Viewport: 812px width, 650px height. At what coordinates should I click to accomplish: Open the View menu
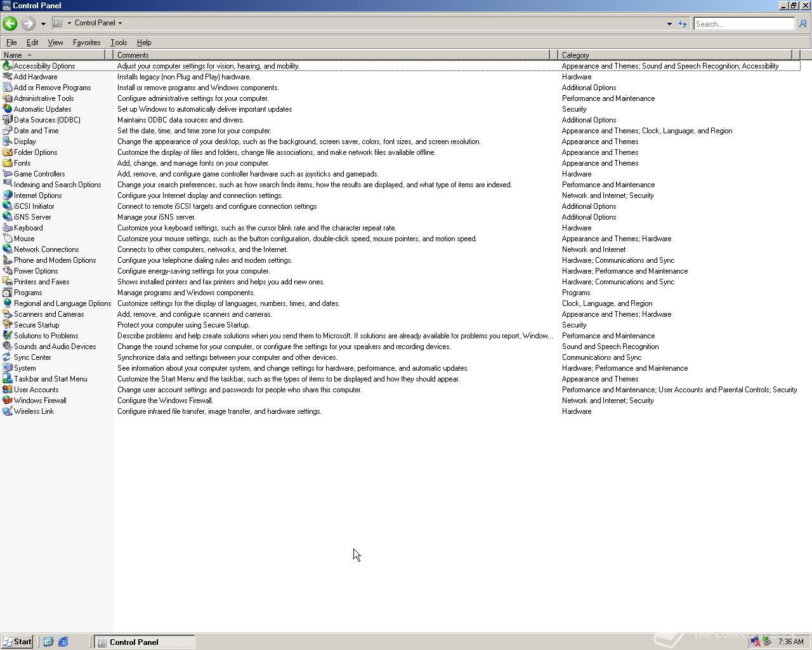point(55,43)
